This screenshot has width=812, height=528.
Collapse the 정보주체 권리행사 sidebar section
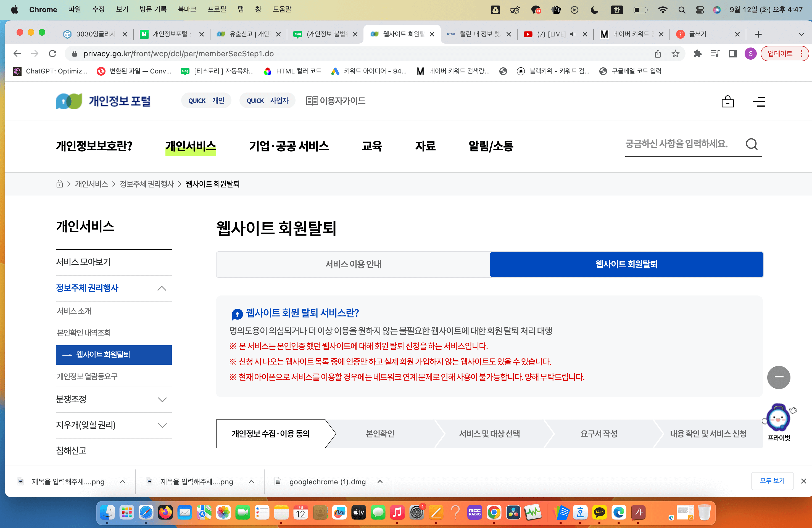[x=162, y=288]
